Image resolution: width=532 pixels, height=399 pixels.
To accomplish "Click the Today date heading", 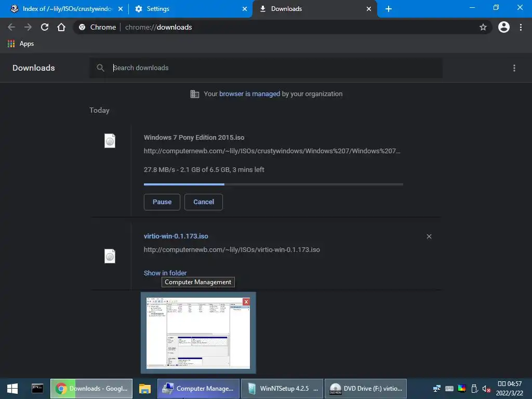I will (99, 110).
